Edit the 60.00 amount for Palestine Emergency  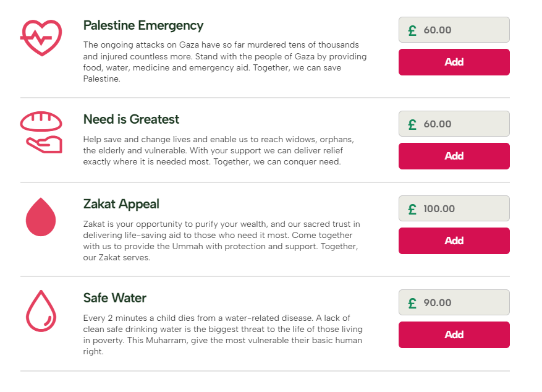(454, 30)
